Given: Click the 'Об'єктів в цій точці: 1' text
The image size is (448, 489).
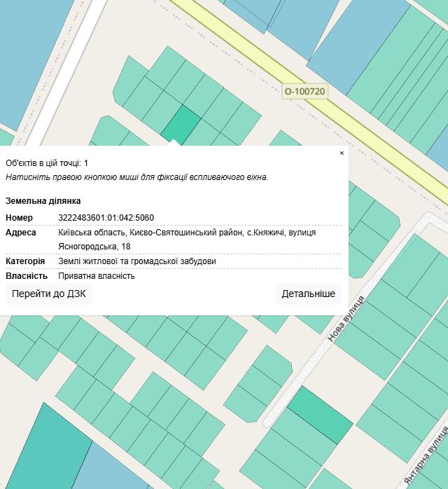Looking at the screenshot, I should [x=47, y=163].
